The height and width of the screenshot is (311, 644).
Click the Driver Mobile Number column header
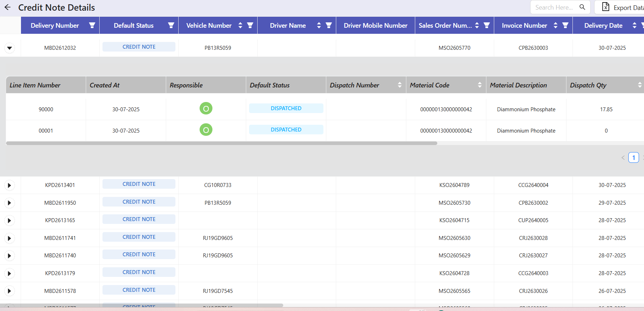(375, 25)
